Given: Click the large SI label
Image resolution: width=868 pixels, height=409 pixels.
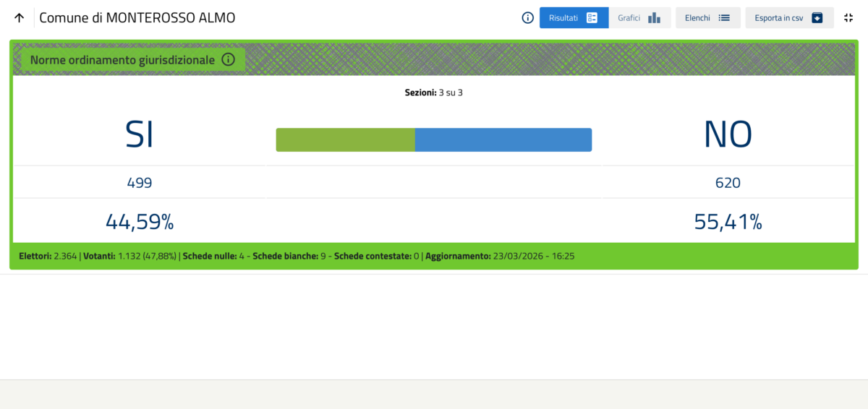Looking at the screenshot, I should click(x=139, y=134).
